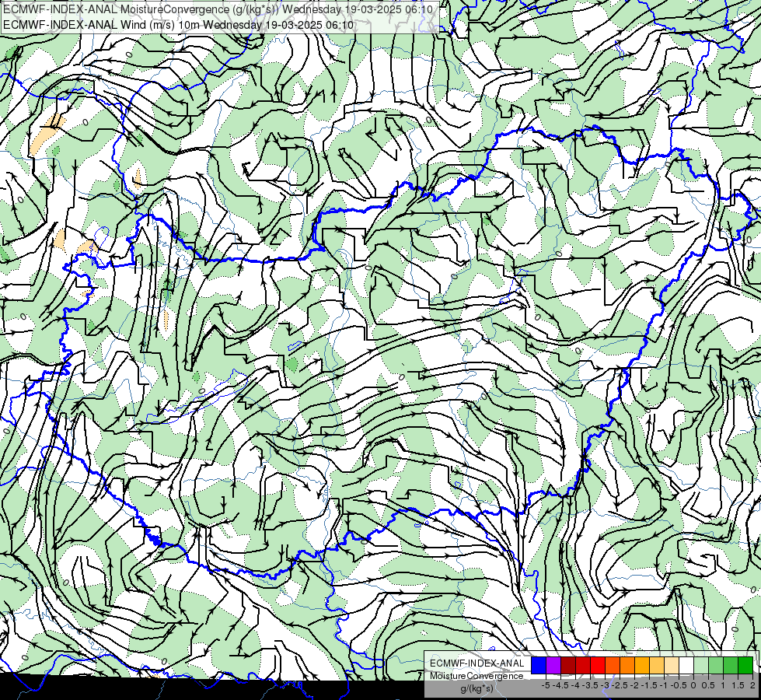Pick the lightest green legend swatch

701,665
